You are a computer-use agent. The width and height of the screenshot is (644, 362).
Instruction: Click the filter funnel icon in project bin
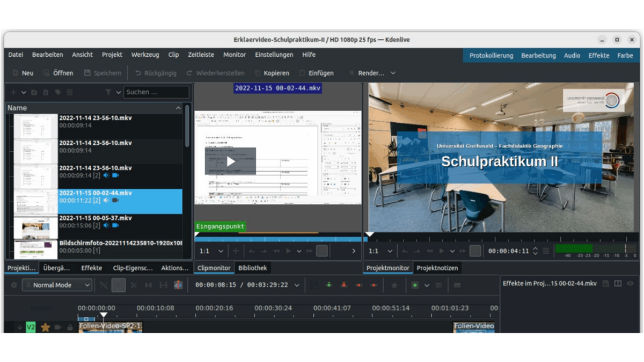tap(108, 92)
